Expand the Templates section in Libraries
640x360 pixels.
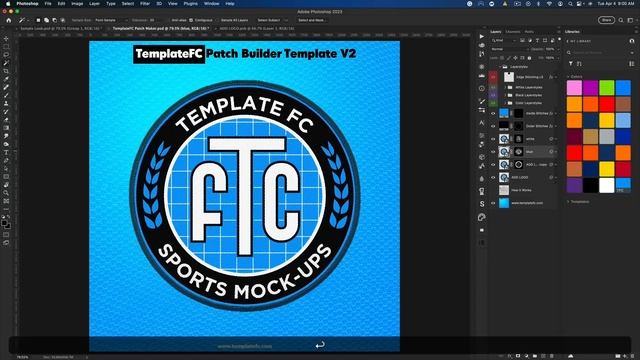tap(568, 202)
